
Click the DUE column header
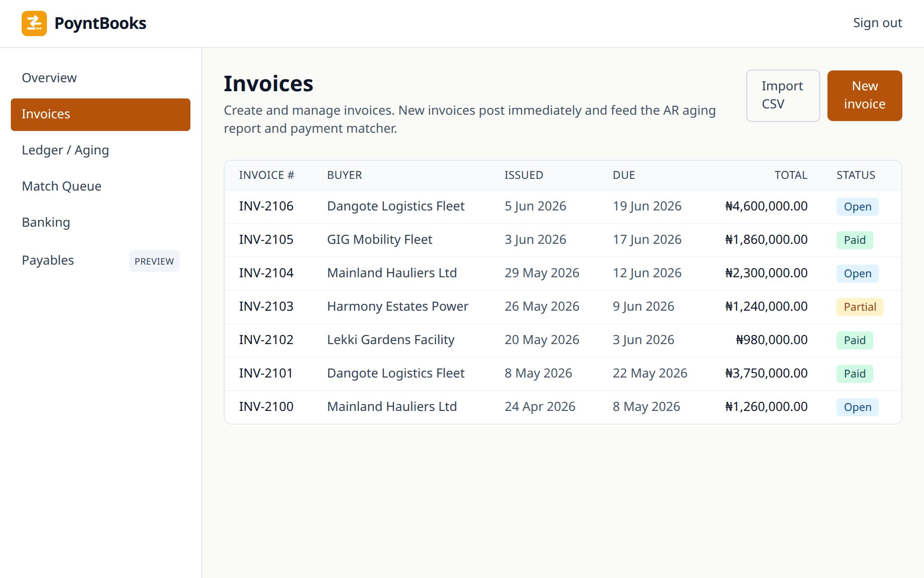[624, 175]
